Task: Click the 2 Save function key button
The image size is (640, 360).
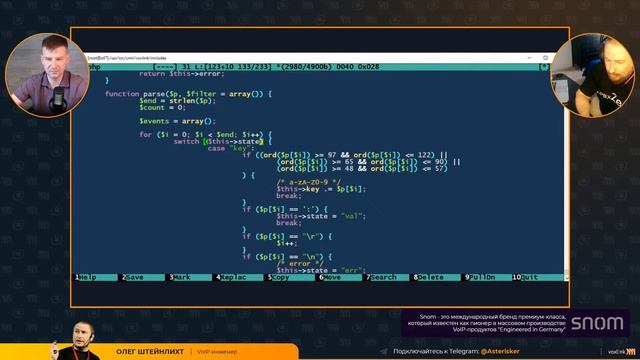Action: [x=142, y=277]
